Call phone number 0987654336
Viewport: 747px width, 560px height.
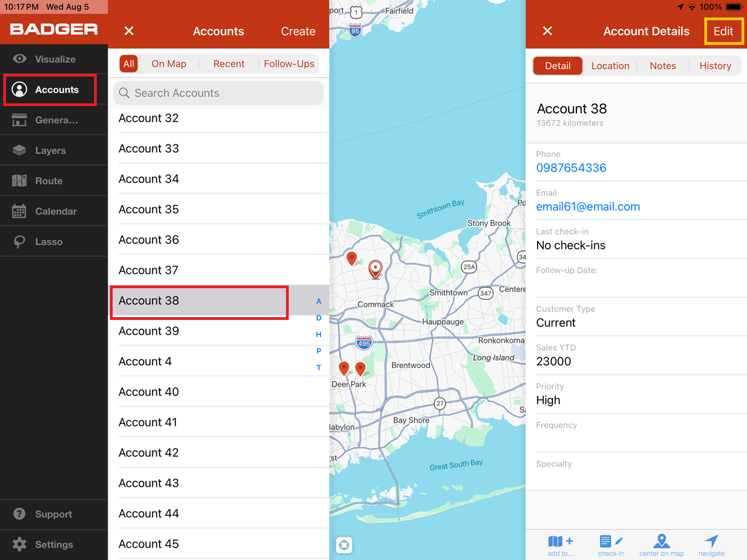571,168
